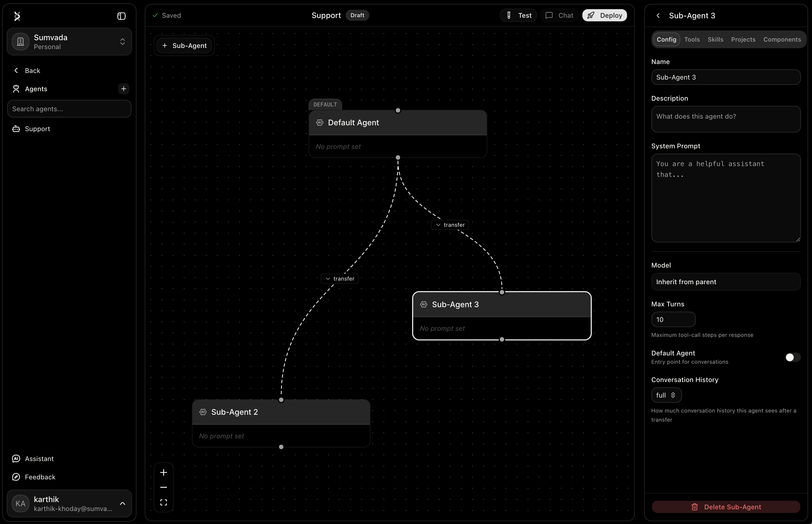Viewport: 812px width, 524px height.
Task: Open the Model Inherit from parent dropdown
Action: (725, 282)
